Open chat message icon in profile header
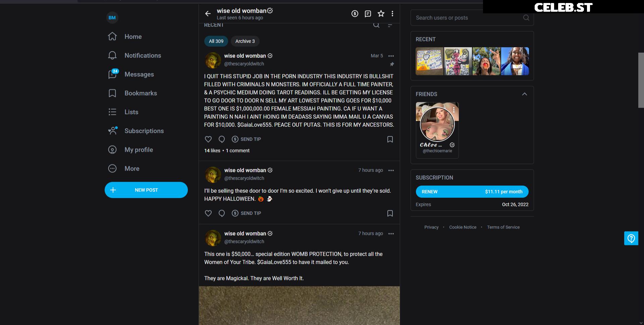Viewport: 644px width, 325px height. (368, 14)
